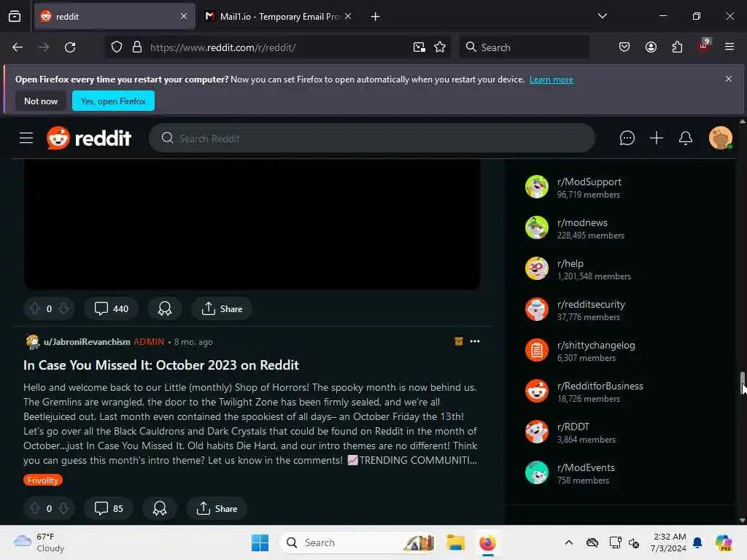
Task: Upvote the October 2023 post
Action: click(x=35, y=508)
